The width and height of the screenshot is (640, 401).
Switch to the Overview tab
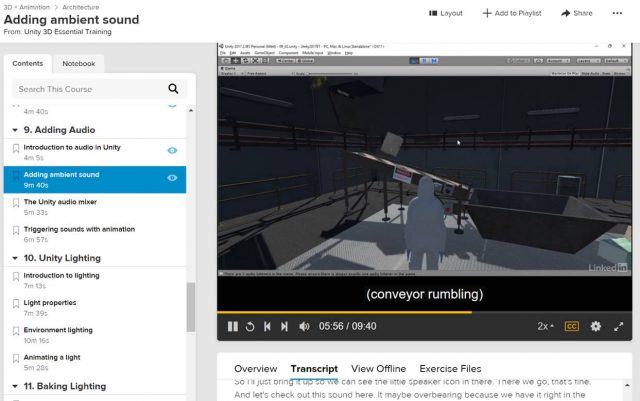[256, 369]
